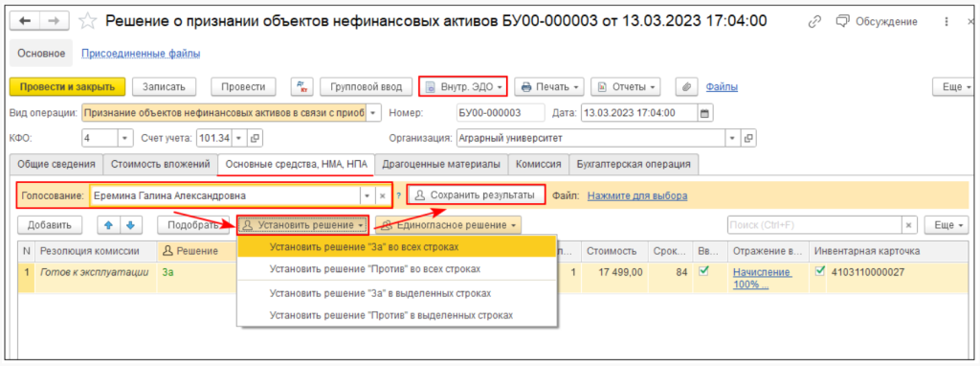
Task: Choose Установить решение "За" в выделенных строках
Action: [397, 293]
